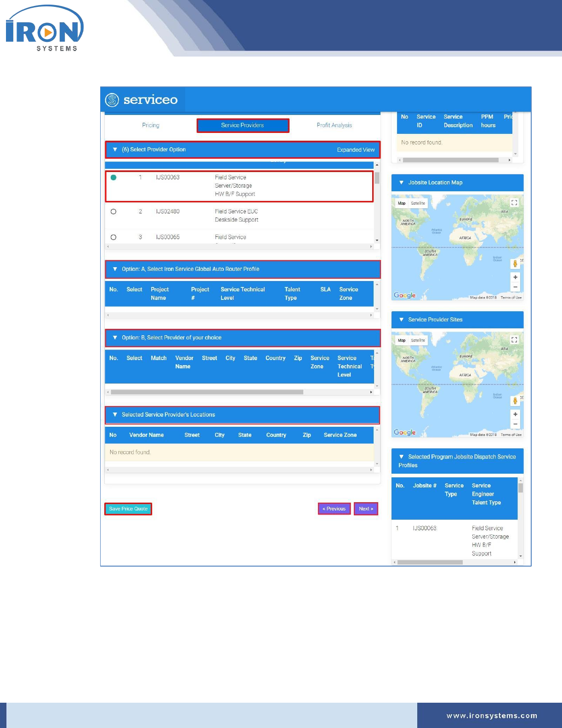Switch Jobsite Location Map to Satellite view
The image size is (562, 728).
coord(418,203)
